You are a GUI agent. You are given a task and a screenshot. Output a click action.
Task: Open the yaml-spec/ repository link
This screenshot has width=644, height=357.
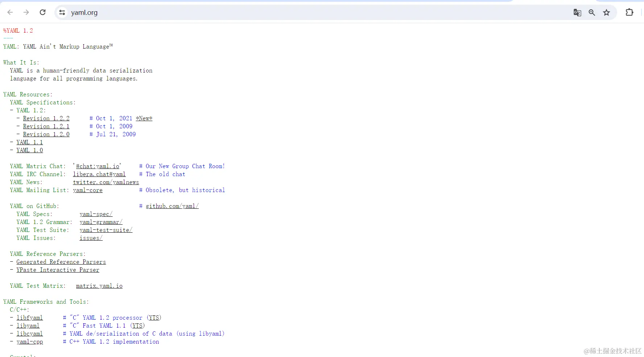(96, 214)
